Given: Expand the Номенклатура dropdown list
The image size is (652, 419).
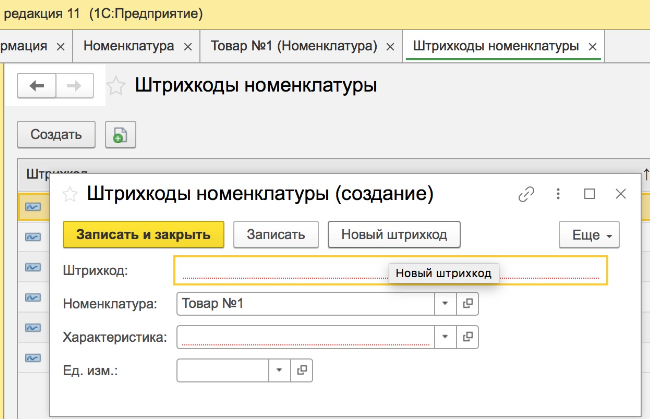Looking at the screenshot, I should pos(445,303).
